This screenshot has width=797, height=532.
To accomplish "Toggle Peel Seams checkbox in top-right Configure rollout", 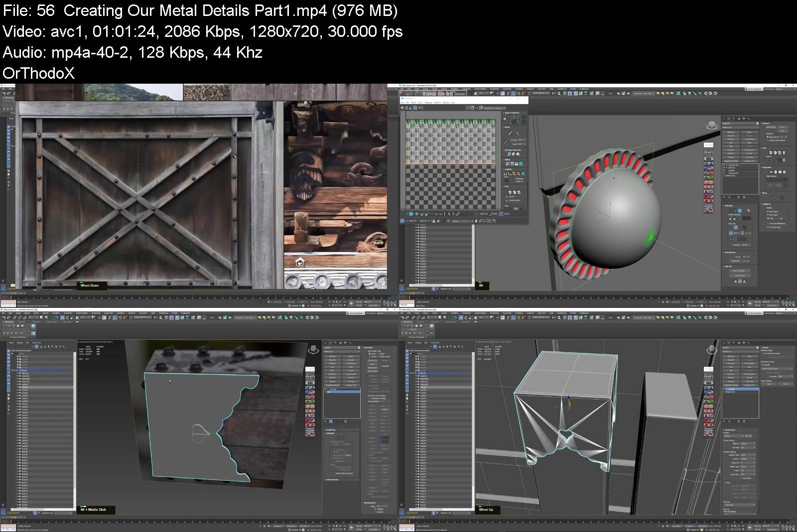I will 768,215.
